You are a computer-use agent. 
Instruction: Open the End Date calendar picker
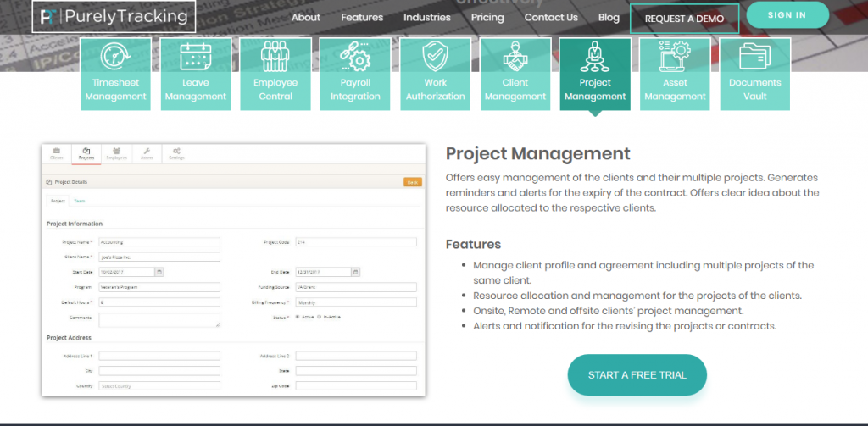tap(356, 272)
